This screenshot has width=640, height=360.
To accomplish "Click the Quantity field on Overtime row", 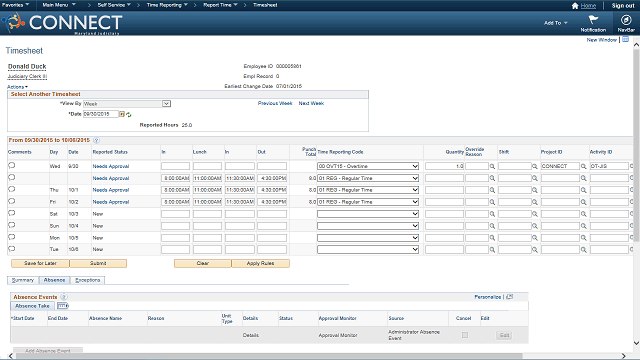I will (x=444, y=166).
